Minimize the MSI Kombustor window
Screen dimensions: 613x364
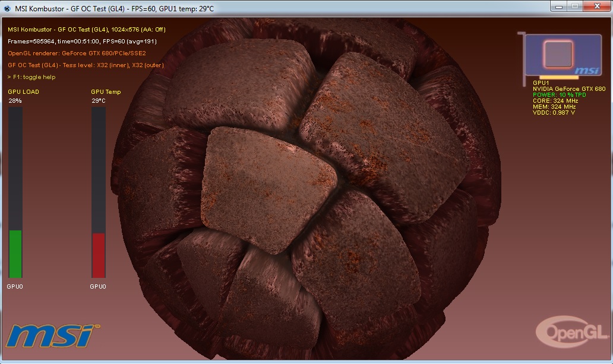[x=559, y=6]
